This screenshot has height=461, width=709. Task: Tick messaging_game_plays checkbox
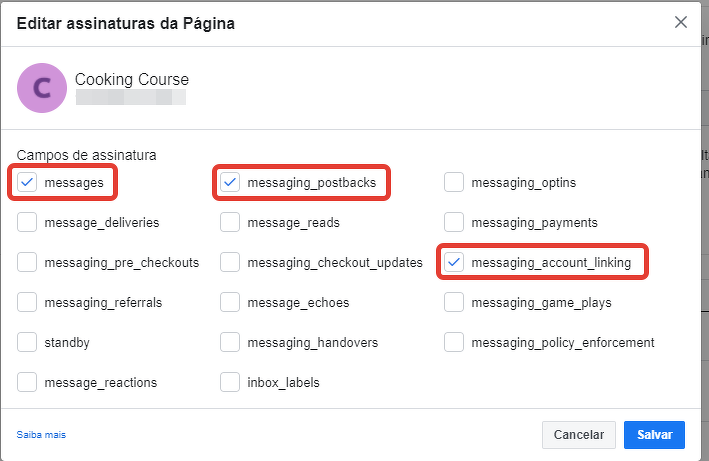coord(454,302)
